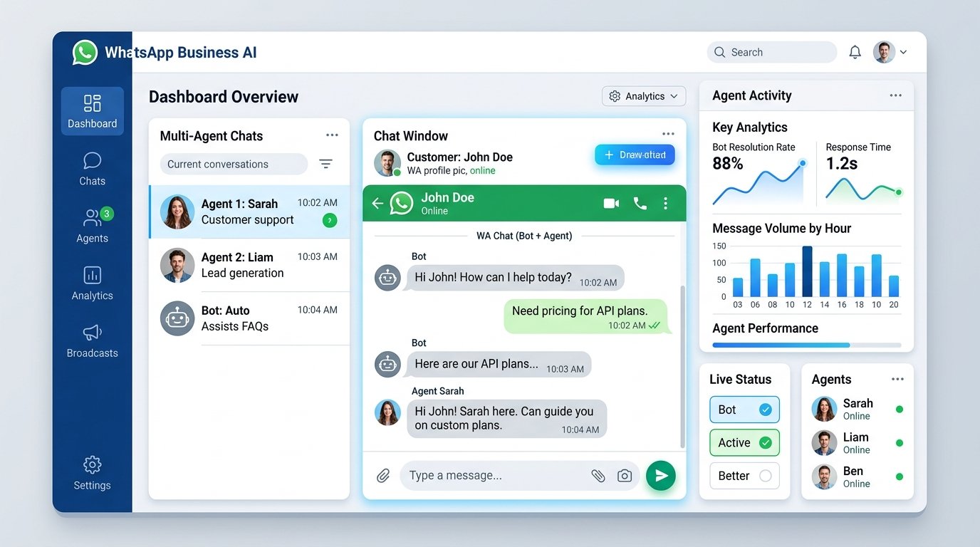Click Sarah's green online status dot
This screenshot has width=980, height=547.
coord(900,409)
